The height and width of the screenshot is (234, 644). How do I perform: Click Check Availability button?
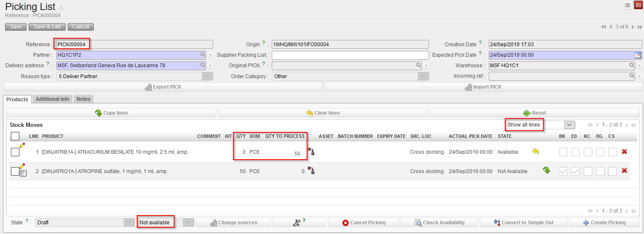tap(439, 223)
